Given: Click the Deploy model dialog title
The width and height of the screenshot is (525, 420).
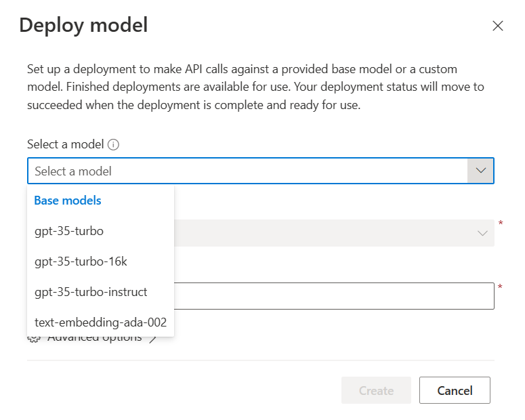Looking at the screenshot, I should click(x=83, y=26).
